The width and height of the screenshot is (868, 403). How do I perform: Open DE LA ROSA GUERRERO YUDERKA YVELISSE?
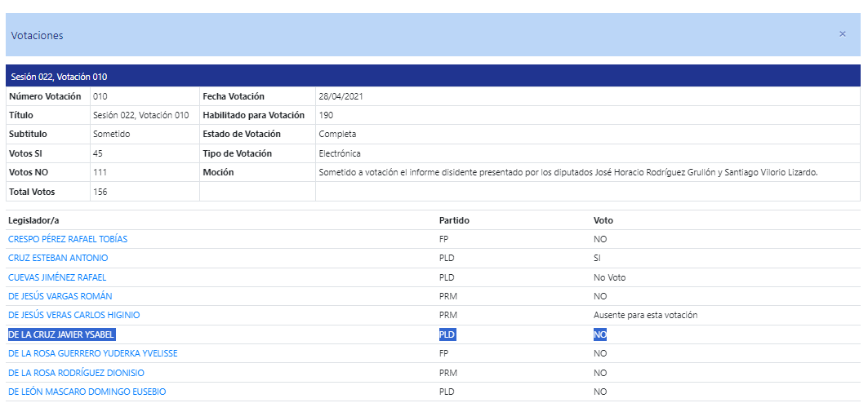(x=93, y=353)
